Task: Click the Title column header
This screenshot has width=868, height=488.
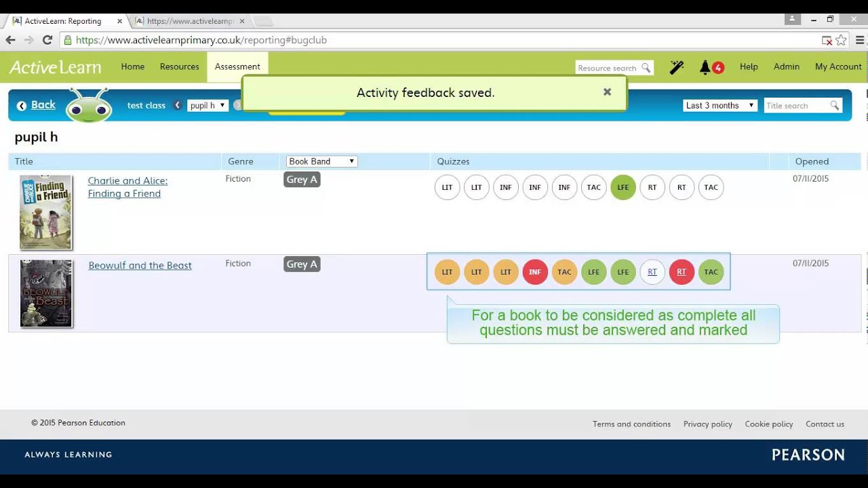Action: (x=24, y=161)
